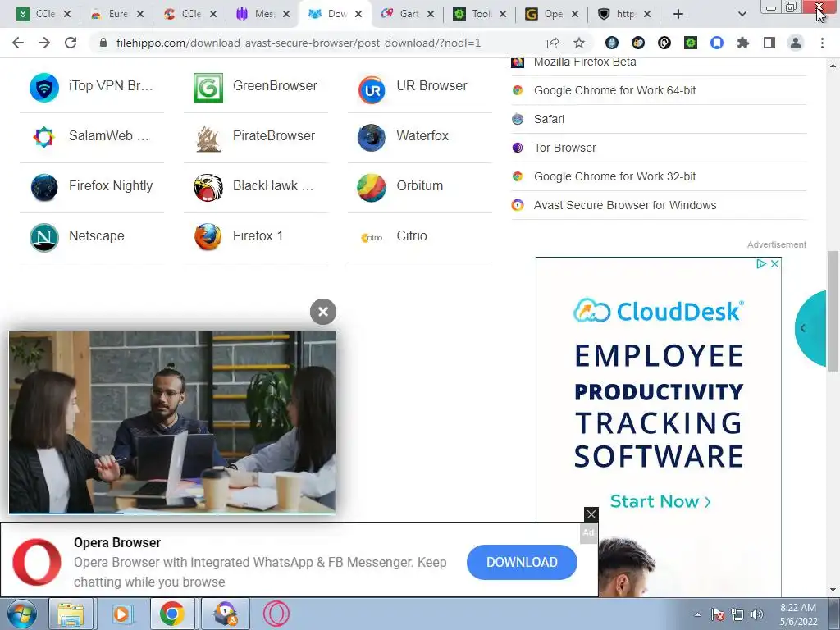Image resolution: width=840 pixels, height=630 pixels.
Task: Click the share page icon in address bar
Action: (x=553, y=43)
